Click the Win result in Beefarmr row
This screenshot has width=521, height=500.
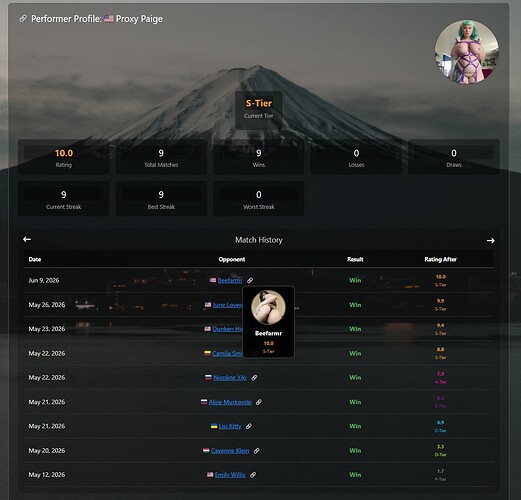tap(355, 280)
